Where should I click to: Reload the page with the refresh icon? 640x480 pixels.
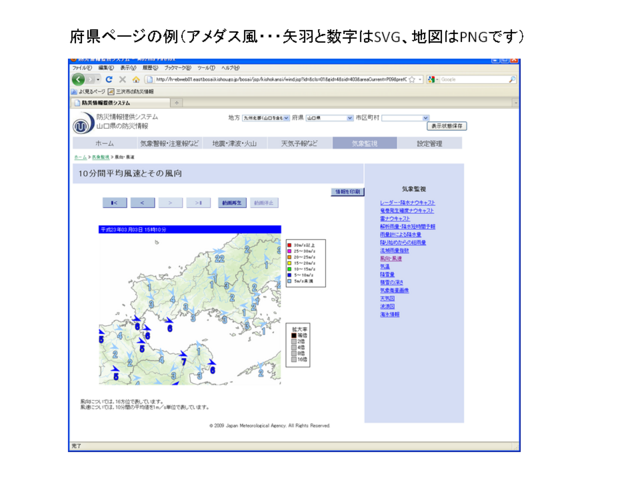point(108,79)
